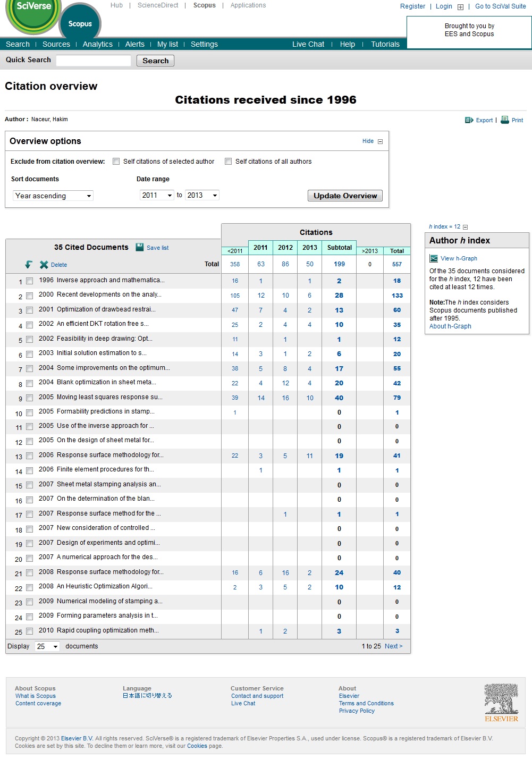The width and height of the screenshot is (532, 759).
Task: Click total 133 for 'Recent developments' row
Action: click(x=397, y=296)
